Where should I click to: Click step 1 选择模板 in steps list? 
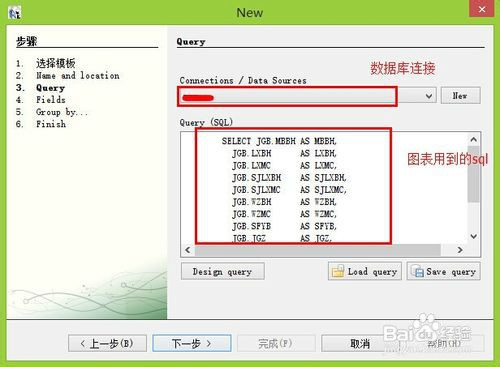click(x=56, y=63)
